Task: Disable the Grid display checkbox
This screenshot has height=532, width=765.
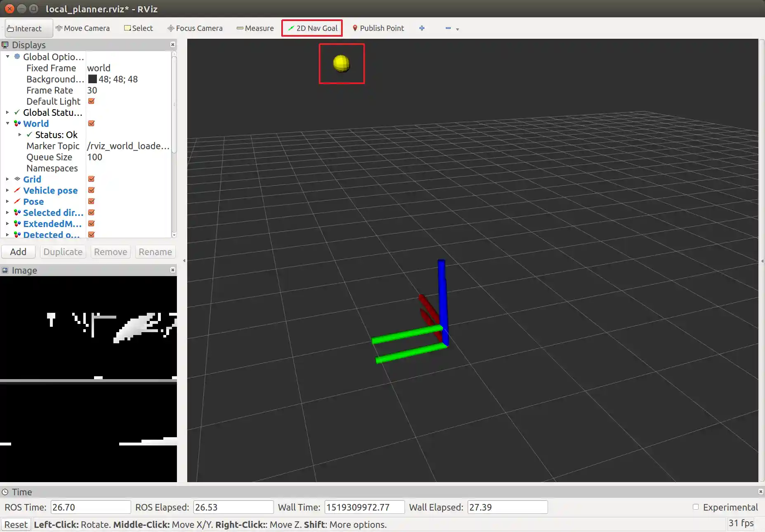Action: coord(91,179)
